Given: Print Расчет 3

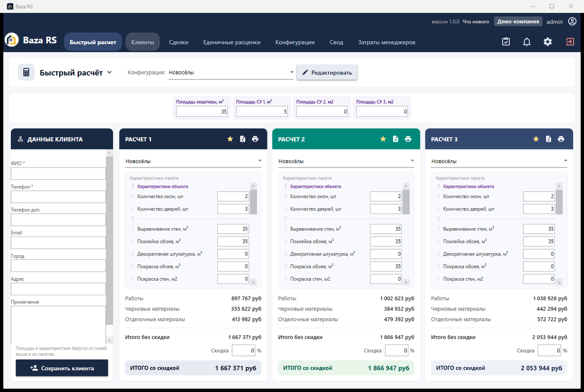Looking at the screenshot, I should point(561,139).
